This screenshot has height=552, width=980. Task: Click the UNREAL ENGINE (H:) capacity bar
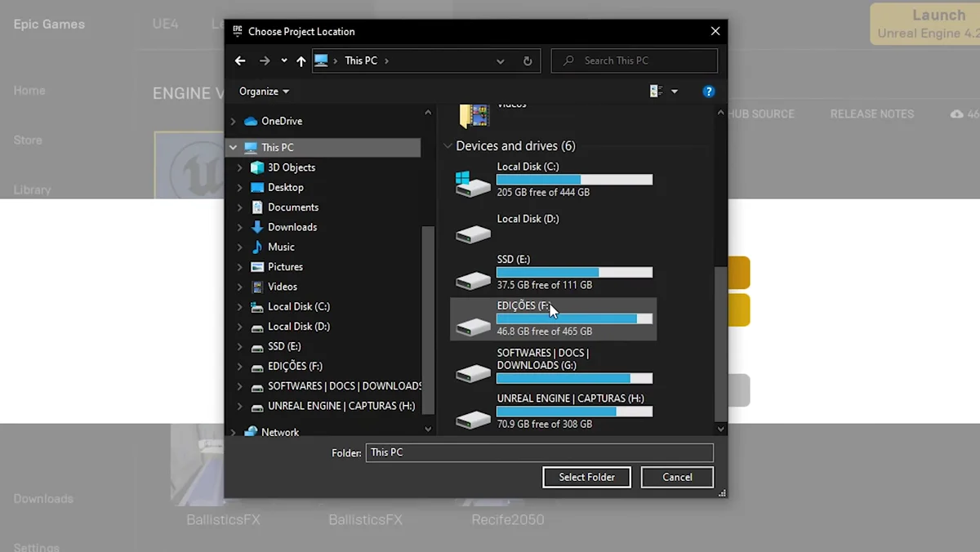[574, 412]
